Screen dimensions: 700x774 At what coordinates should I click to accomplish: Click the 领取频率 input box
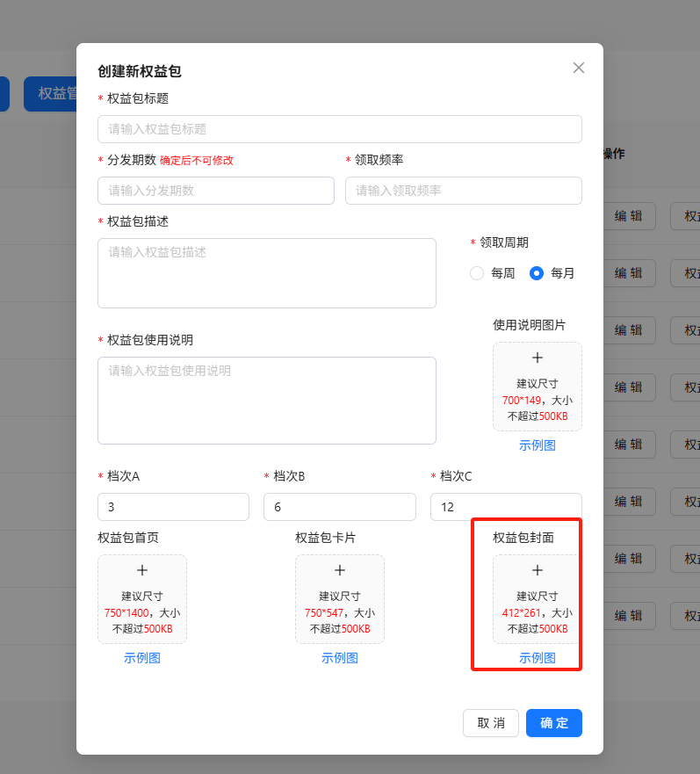(x=463, y=191)
